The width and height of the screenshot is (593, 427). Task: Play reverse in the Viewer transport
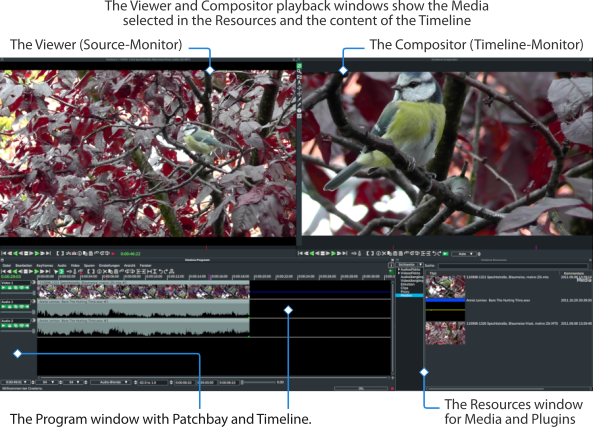[x=15, y=254]
